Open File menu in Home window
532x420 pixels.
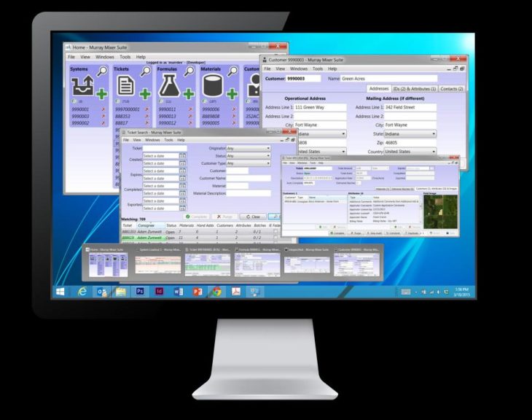pyautogui.click(x=71, y=57)
